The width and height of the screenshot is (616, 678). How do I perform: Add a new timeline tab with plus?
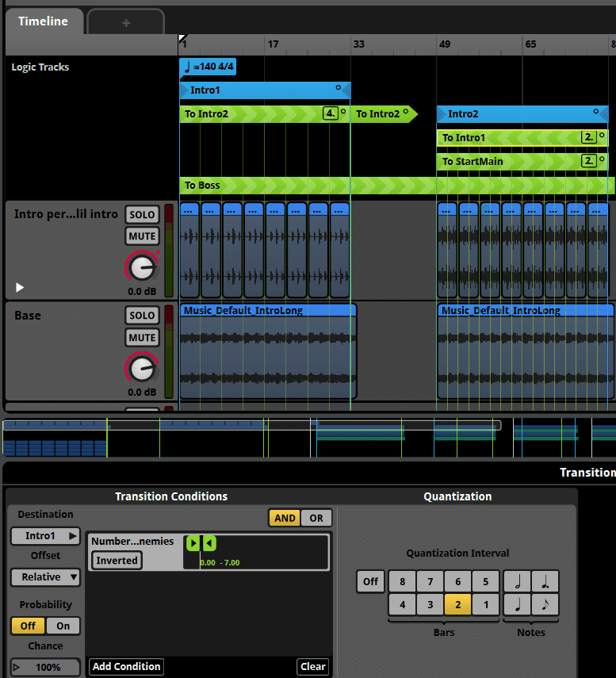coord(126,22)
